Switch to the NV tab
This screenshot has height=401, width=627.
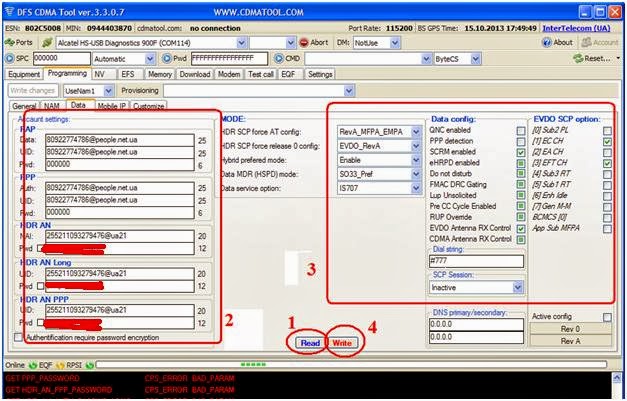pyautogui.click(x=104, y=74)
